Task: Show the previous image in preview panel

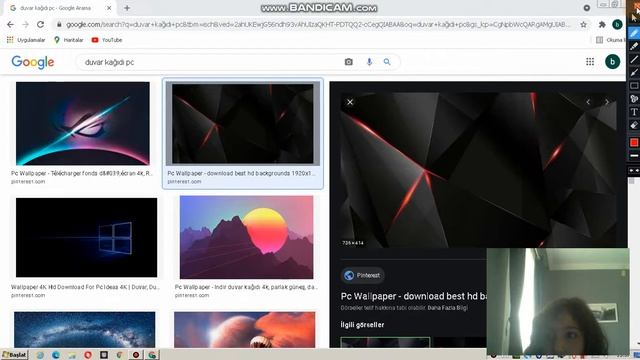Action: [x=588, y=102]
